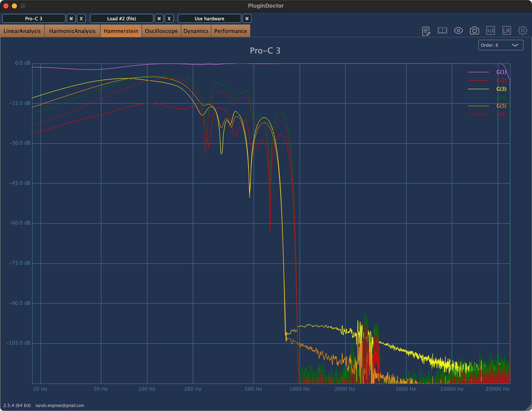Clear slot two with its X button
Image resolution: width=532 pixels, height=411 pixels.
tap(169, 19)
